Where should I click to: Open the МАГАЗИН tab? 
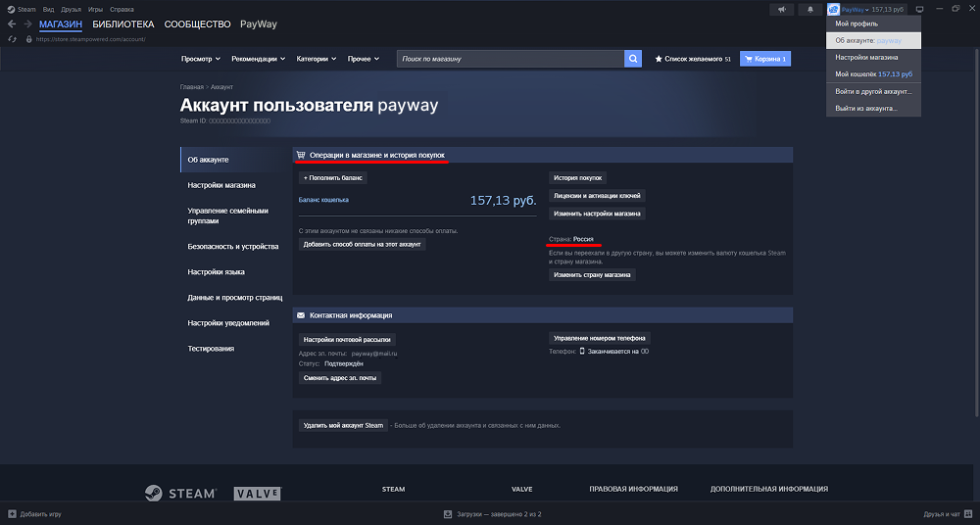pos(61,24)
